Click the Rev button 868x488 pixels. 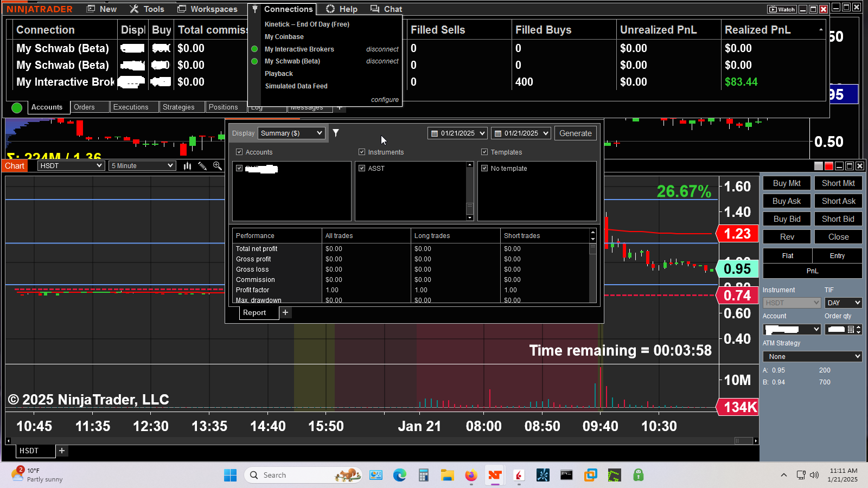pos(787,237)
